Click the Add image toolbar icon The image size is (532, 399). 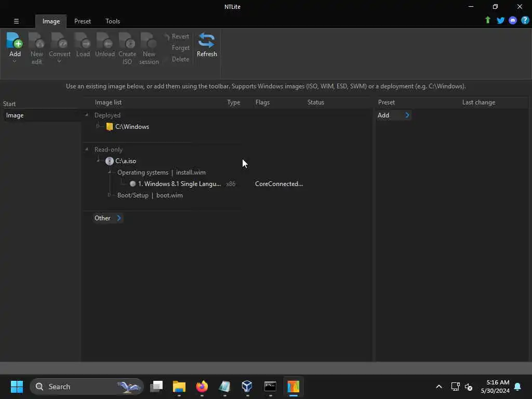(15, 41)
